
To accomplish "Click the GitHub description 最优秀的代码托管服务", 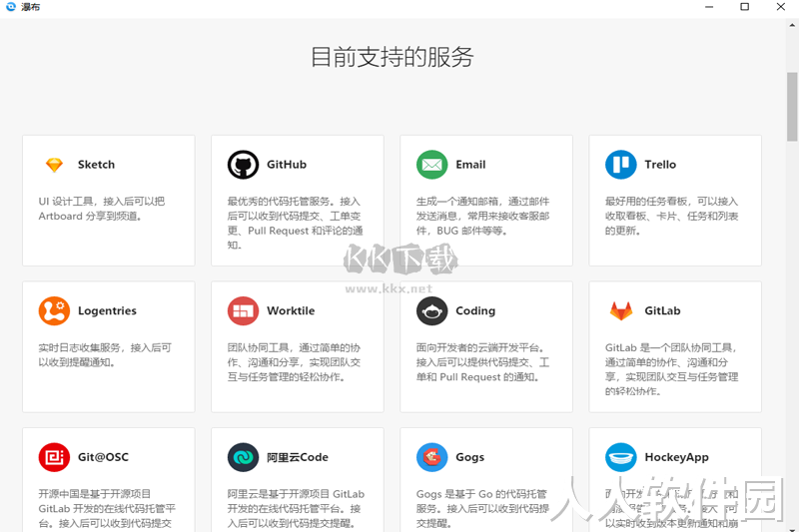I will (x=295, y=223).
